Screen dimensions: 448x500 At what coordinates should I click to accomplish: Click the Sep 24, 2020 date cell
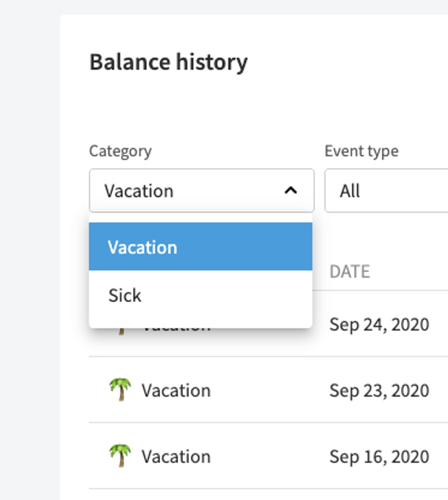(379, 324)
